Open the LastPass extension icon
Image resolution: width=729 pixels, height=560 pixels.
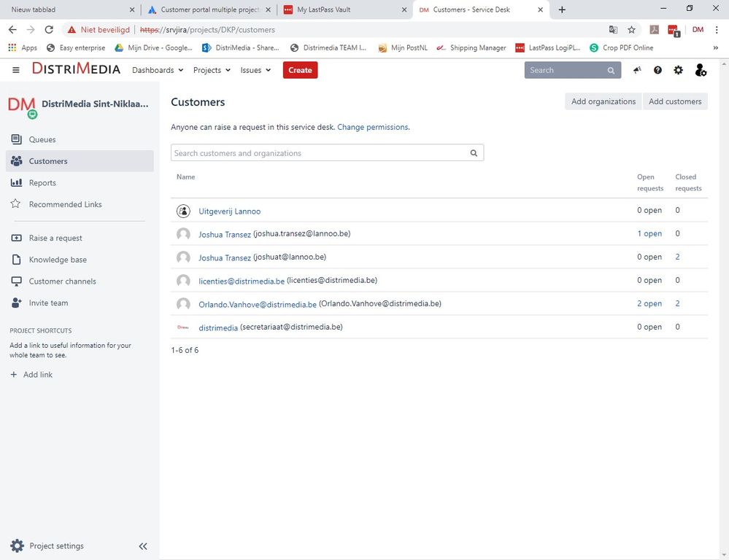tap(674, 30)
